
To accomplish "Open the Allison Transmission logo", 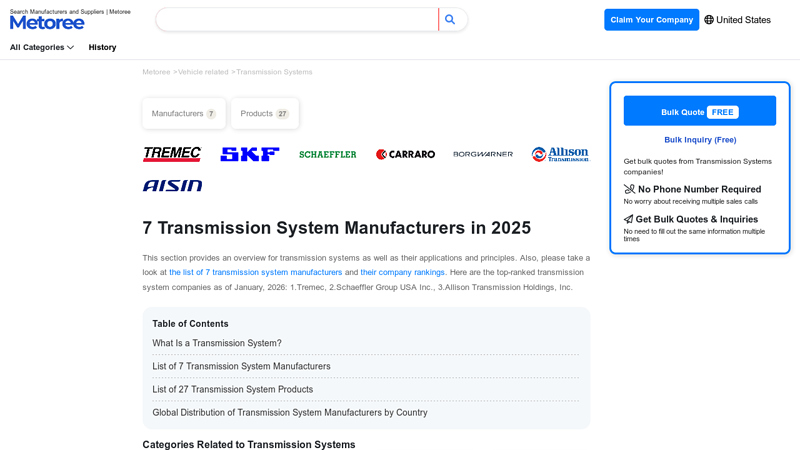I will [561, 154].
